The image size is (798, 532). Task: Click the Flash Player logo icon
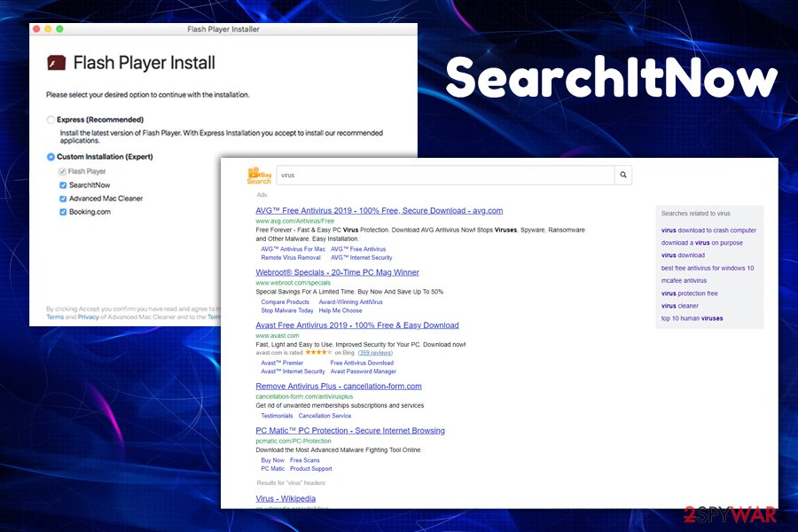click(57, 63)
